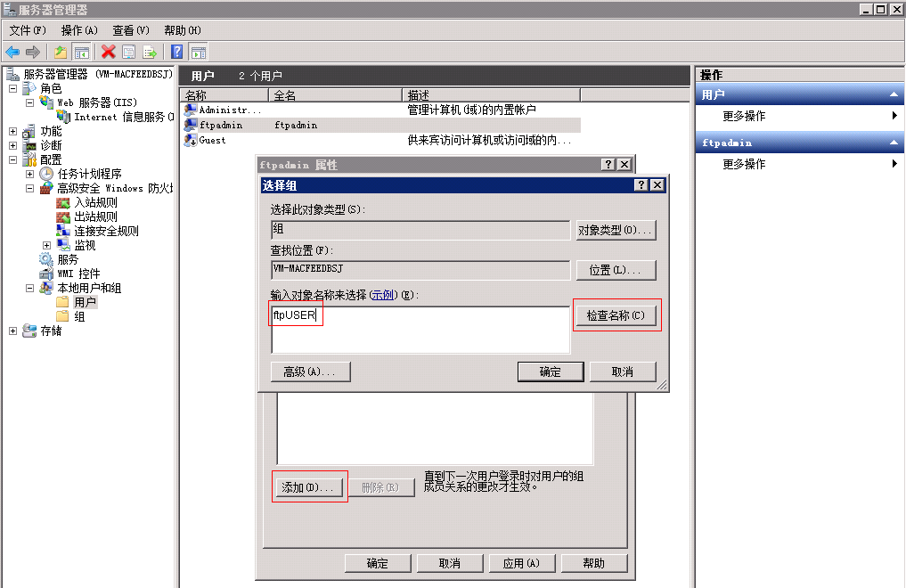Collapse the 用户 section in actions pane
This screenshot has height=588, width=906.
click(894, 94)
